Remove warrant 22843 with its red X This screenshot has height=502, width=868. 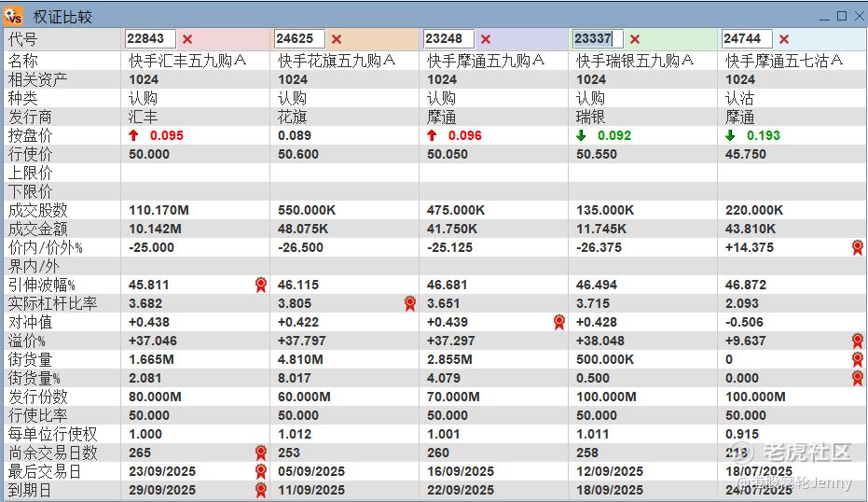click(187, 39)
